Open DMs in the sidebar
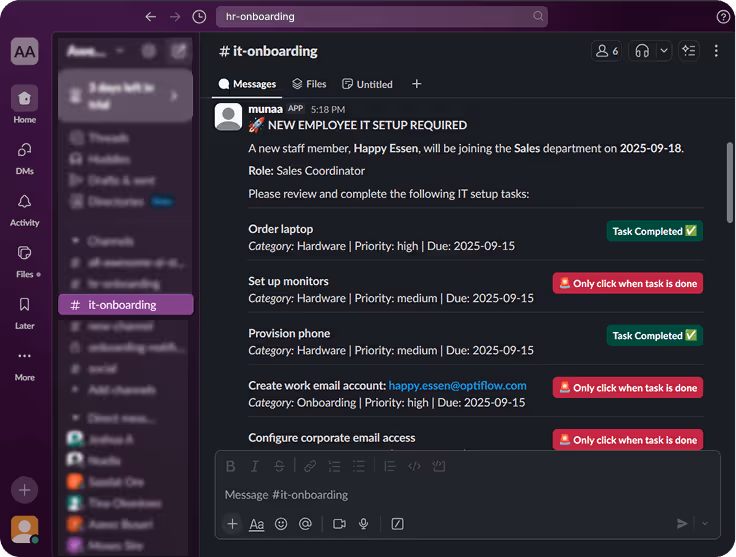The image size is (736, 557). (x=24, y=158)
